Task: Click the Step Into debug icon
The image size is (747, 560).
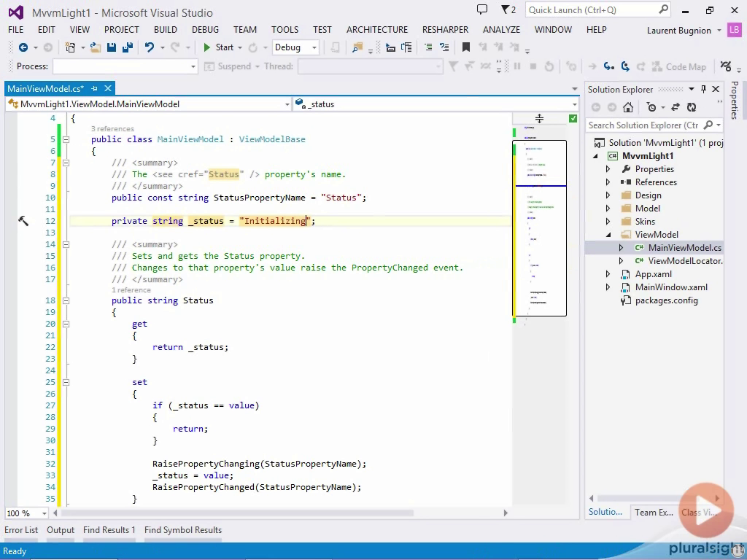Action: (609, 66)
